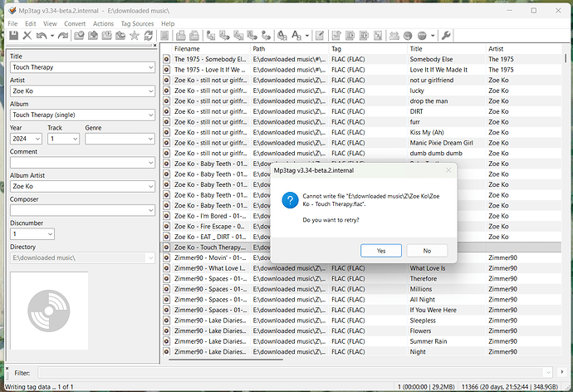This screenshot has height=392, width=573.
Task: Click the album cover art placeholder
Action: 49,311
